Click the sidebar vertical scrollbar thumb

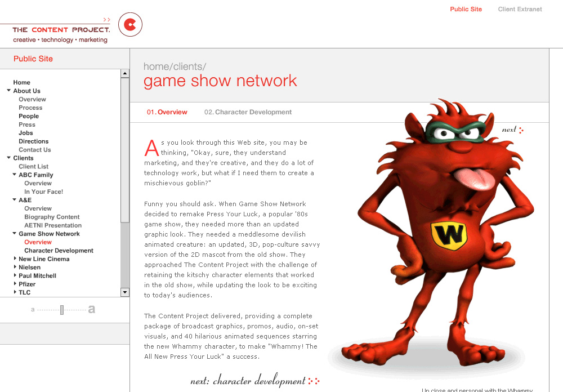click(x=125, y=149)
